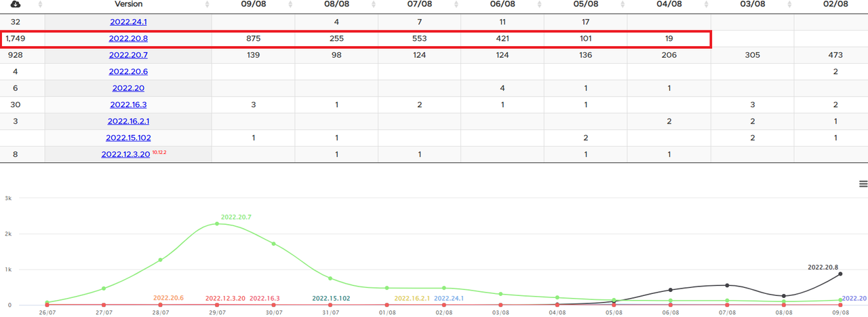Open the 2022.20.6 version link in table
This screenshot has width=868, height=317.
[128, 71]
